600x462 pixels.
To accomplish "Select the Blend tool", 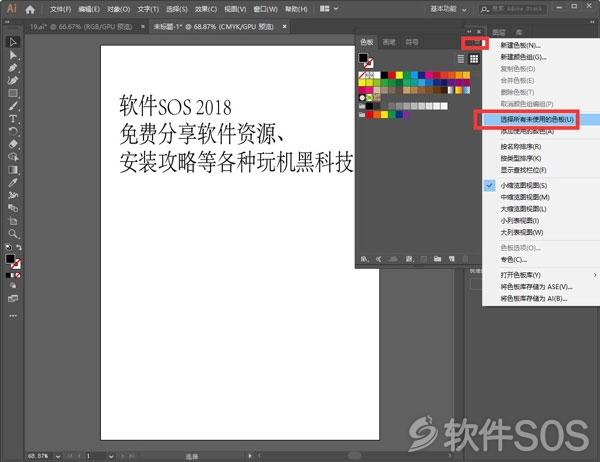I will [x=13, y=208].
